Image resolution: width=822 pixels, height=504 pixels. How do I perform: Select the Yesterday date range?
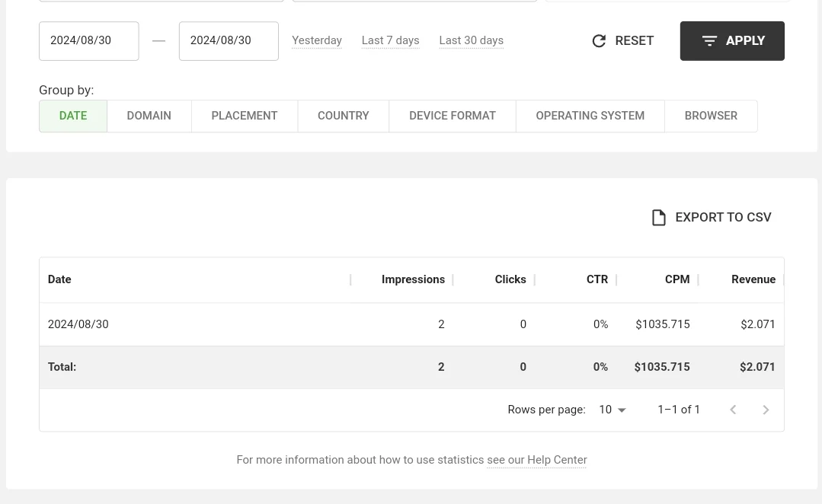pos(317,40)
